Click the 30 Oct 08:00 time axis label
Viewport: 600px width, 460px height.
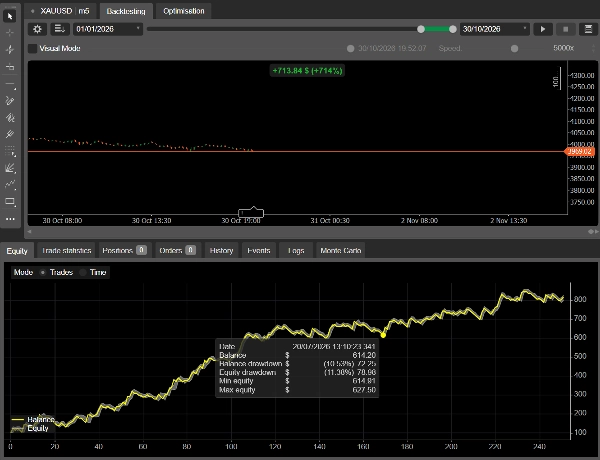click(62, 221)
